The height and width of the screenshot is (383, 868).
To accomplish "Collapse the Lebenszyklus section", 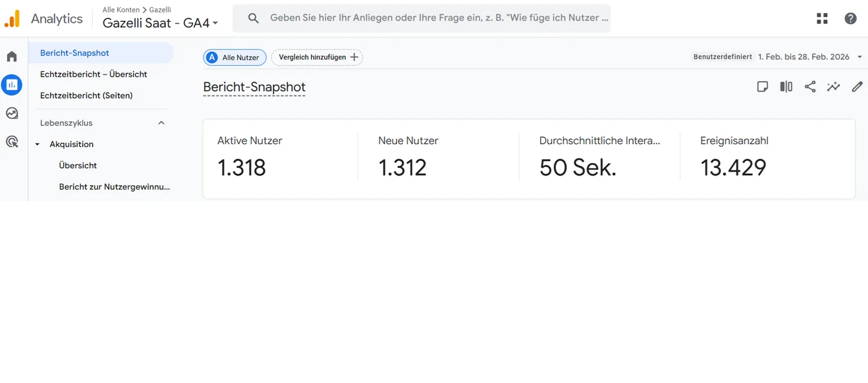I will point(161,123).
